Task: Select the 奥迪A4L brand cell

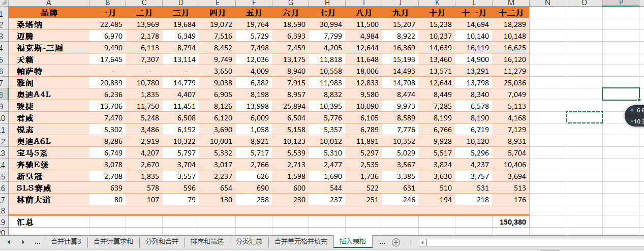Action: click(49, 95)
